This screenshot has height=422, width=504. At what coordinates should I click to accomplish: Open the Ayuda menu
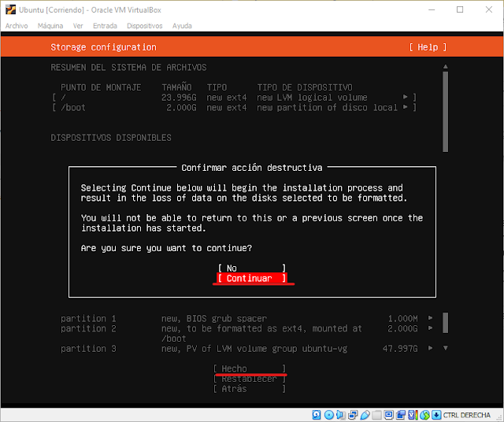point(182,26)
